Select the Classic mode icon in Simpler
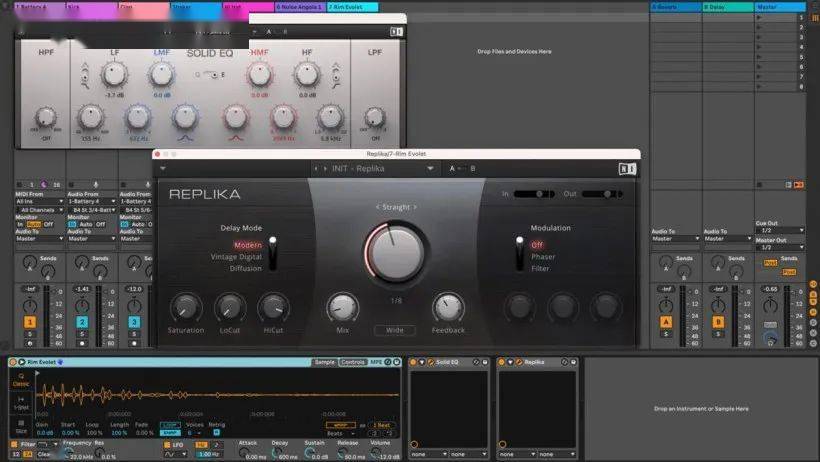The width and height of the screenshot is (820, 462). click(x=20, y=381)
